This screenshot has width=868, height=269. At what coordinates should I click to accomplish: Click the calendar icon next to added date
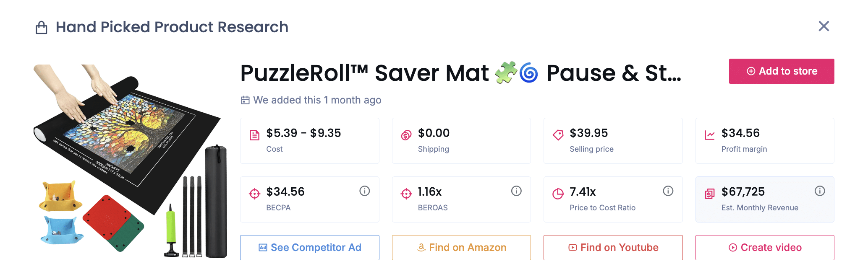tap(246, 100)
